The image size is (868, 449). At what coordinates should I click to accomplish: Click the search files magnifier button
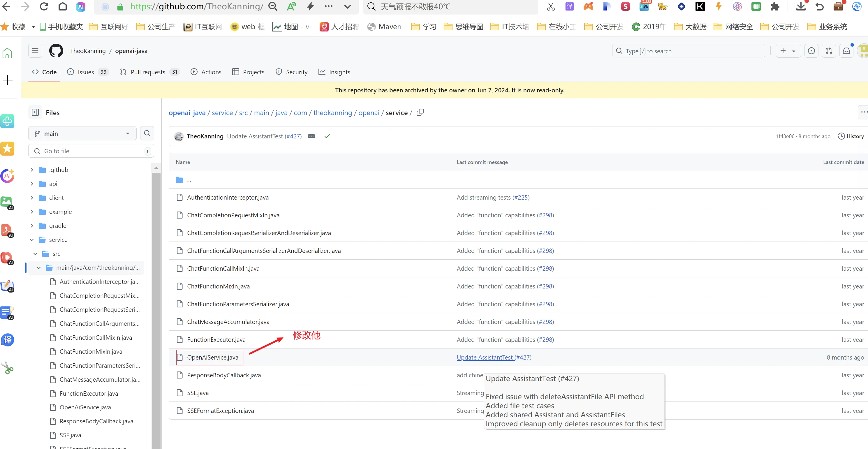(147, 133)
